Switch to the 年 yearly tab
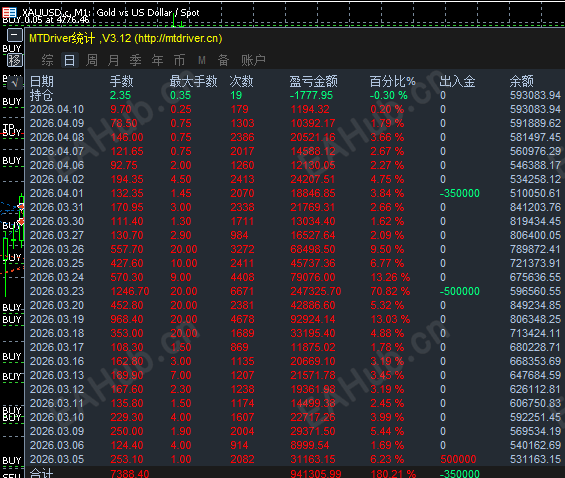 tap(157, 60)
